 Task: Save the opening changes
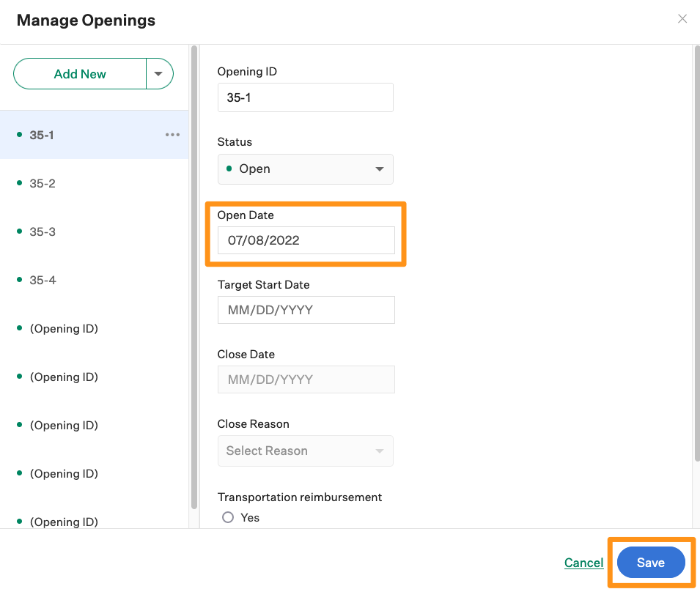click(651, 562)
